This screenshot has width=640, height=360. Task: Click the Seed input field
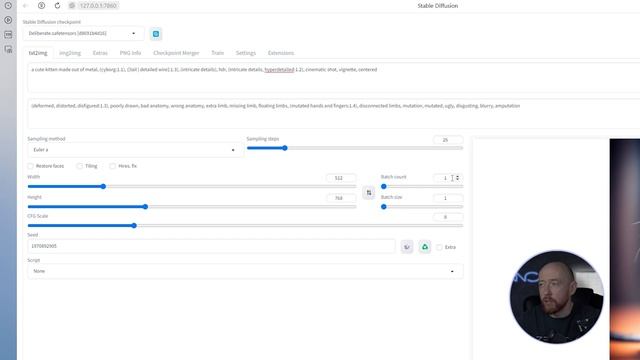[x=211, y=246]
